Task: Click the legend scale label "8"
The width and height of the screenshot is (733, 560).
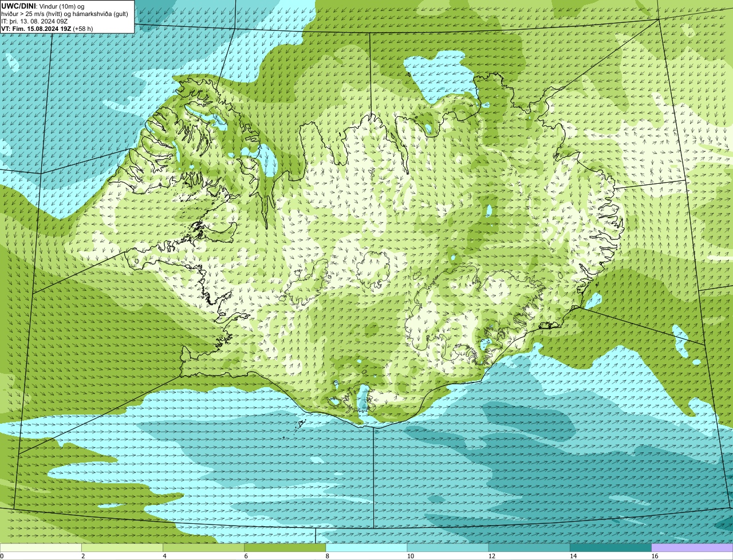Action: 327,556
